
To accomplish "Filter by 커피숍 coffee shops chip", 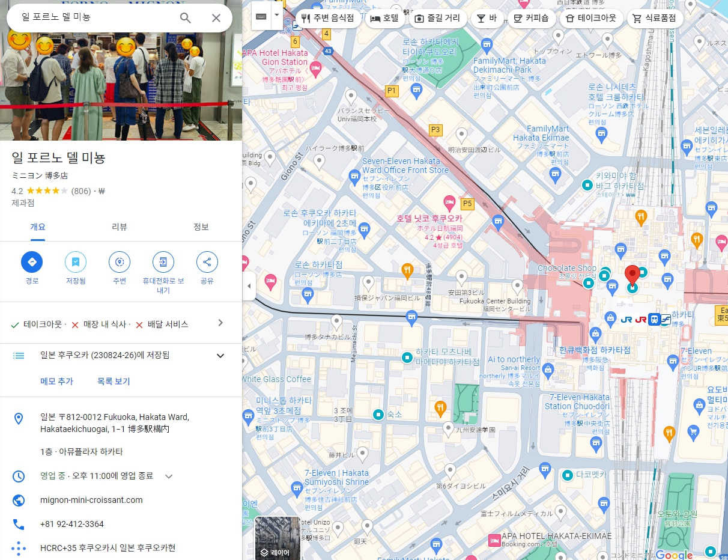I will tap(531, 18).
